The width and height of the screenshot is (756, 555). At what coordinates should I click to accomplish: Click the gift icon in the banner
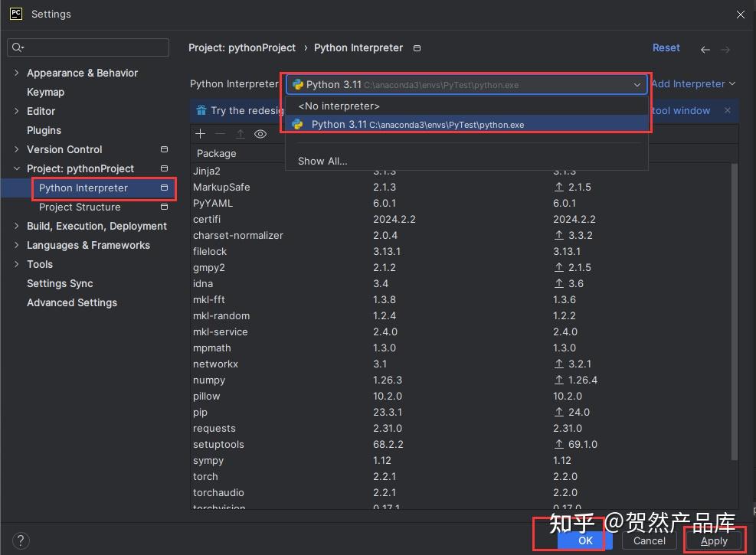click(x=201, y=110)
